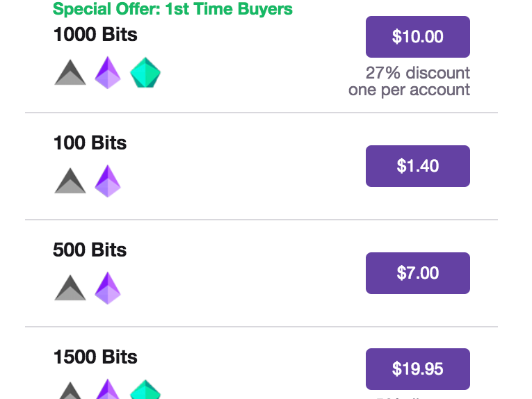The height and width of the screenshot is (399, 532).
Task: Buy 1500 Bits for $19.95
Action: 418,369
